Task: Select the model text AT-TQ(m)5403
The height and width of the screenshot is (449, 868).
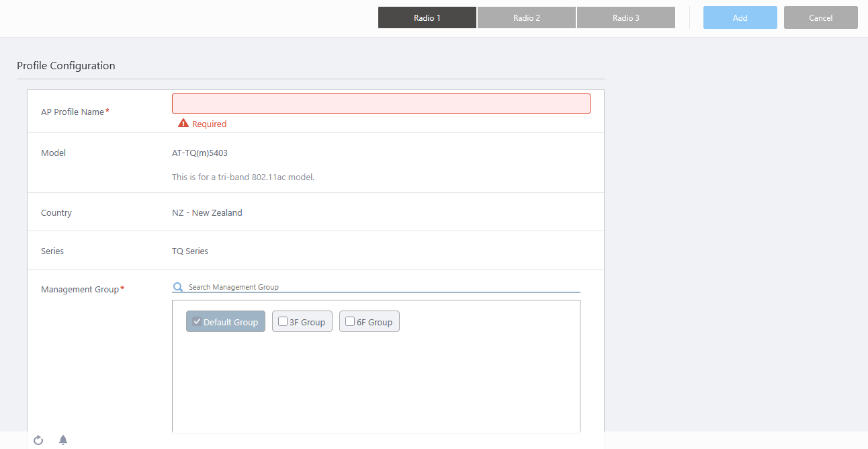Action: point(200,153)
